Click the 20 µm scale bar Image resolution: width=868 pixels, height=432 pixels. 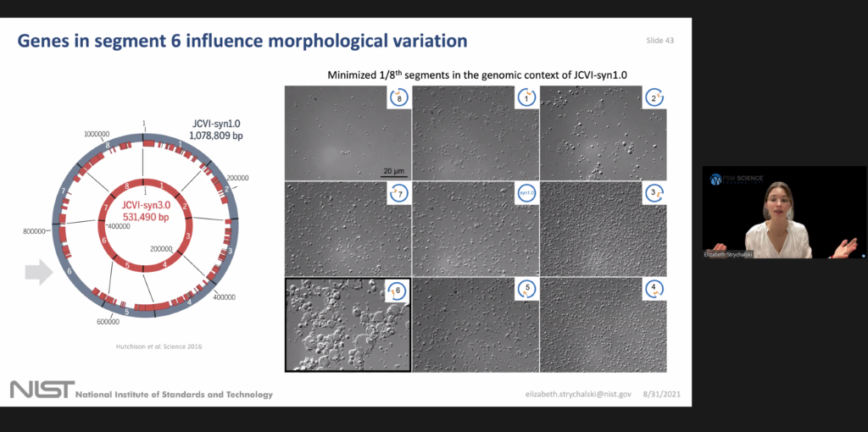[x=392, y=172]
